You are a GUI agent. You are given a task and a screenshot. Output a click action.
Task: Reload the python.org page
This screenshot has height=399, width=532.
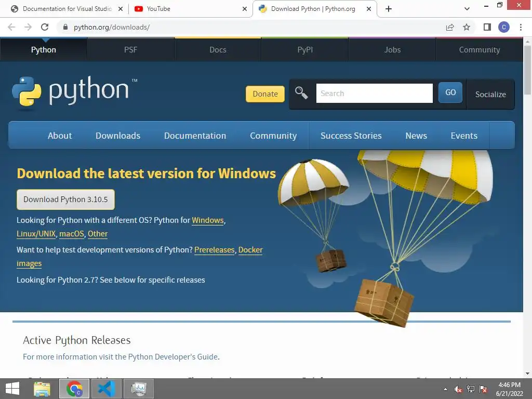pyautogui.click(x=45, y=27)
